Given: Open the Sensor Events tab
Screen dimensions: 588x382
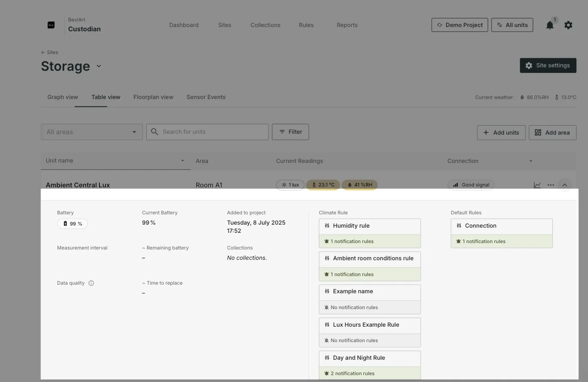Looking at the screenshot, I should point(206,97).
